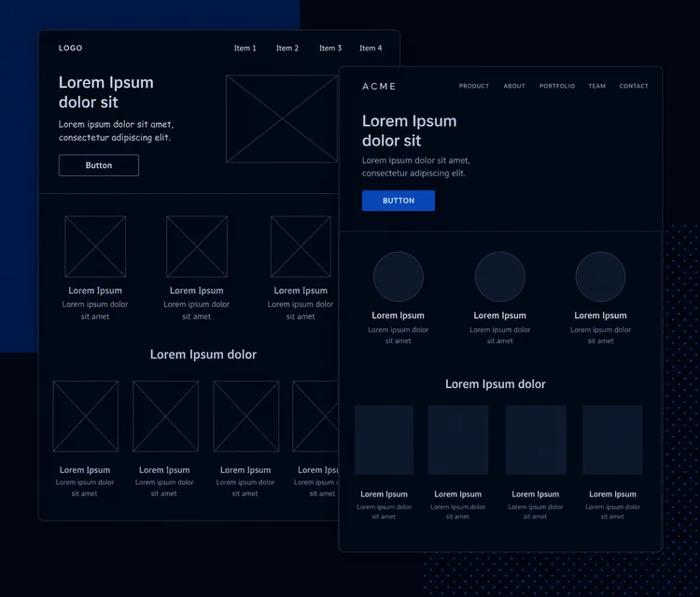Open Item 4 in the wireframe navigation

371,48
